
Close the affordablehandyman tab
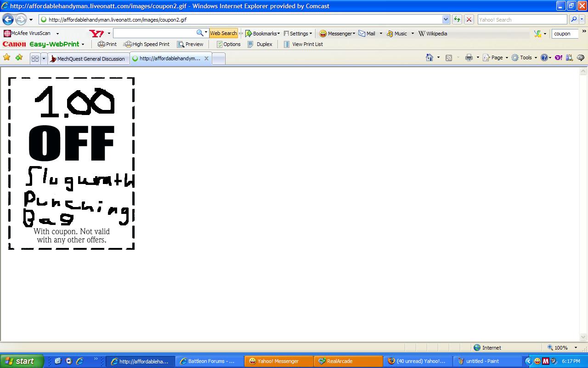207,58
